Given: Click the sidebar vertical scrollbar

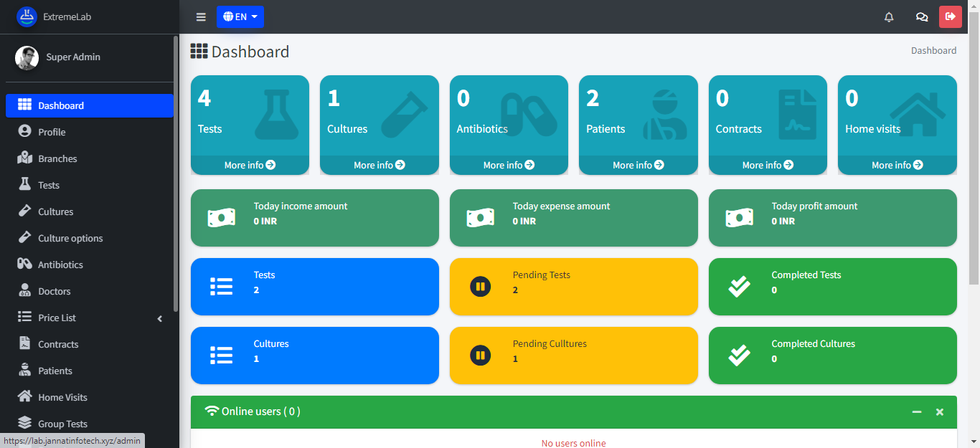Looking at the screenshot, I should pos(176,179).
